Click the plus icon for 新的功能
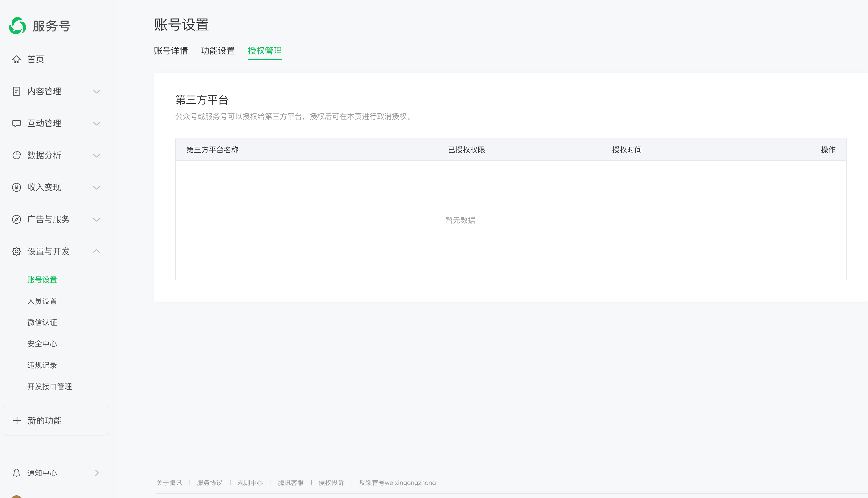868x498 pixels. point(17,421)
